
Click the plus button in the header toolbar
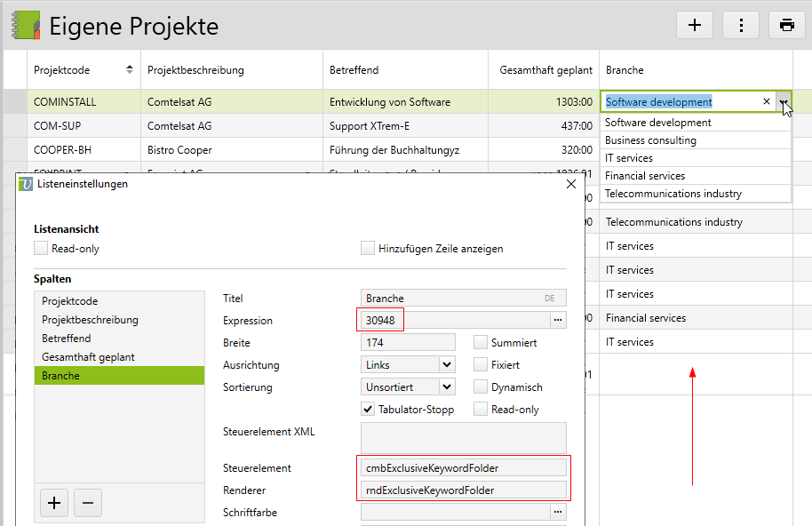695,25
